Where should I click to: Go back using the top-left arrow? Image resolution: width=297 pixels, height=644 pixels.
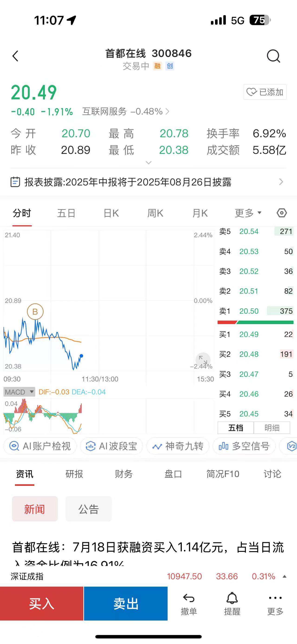(x=16, y=56)
